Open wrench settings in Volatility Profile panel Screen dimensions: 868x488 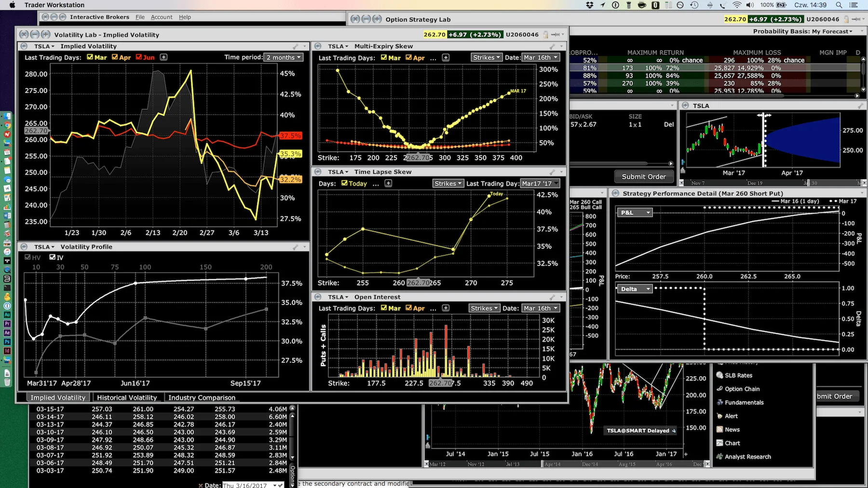click(x=296, y=247)
